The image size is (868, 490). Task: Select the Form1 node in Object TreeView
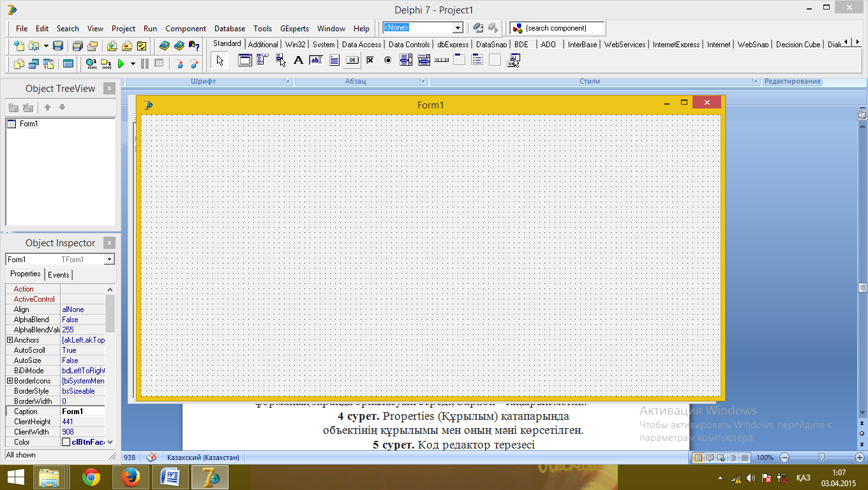click(x=29, y=124)
